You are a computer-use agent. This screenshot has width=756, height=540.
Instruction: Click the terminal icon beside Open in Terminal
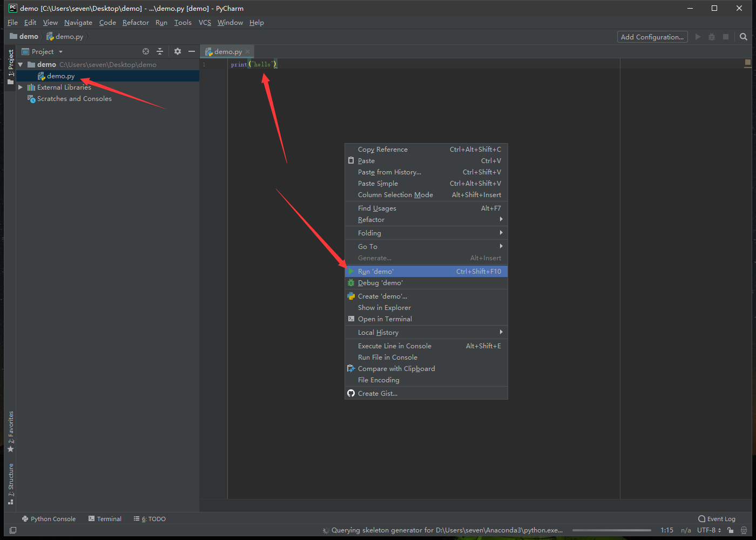pos(351,319)
